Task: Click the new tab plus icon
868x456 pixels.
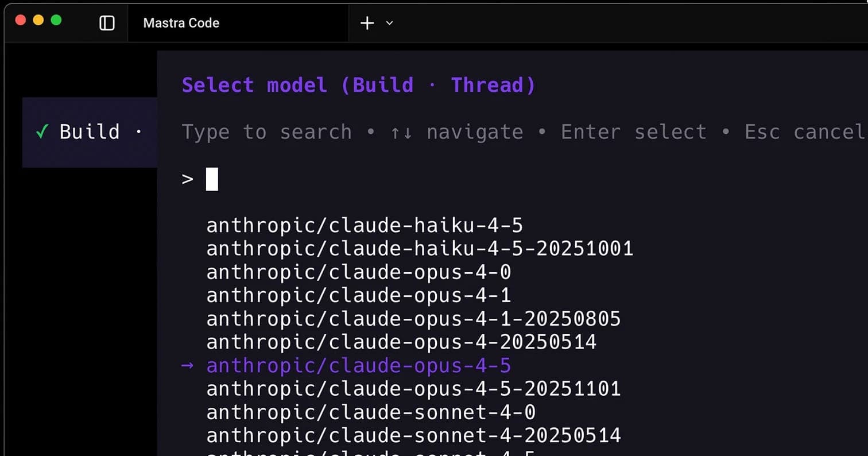Action: 367,23
